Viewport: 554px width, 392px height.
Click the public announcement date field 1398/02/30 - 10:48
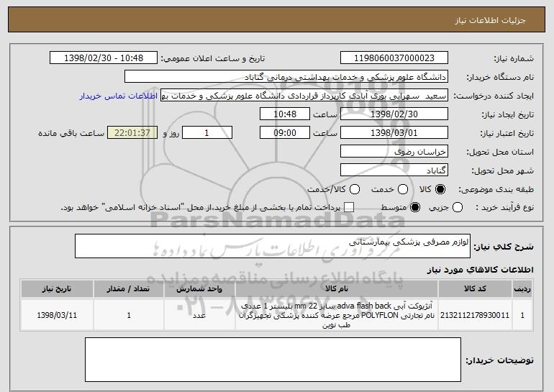point(104,58)
